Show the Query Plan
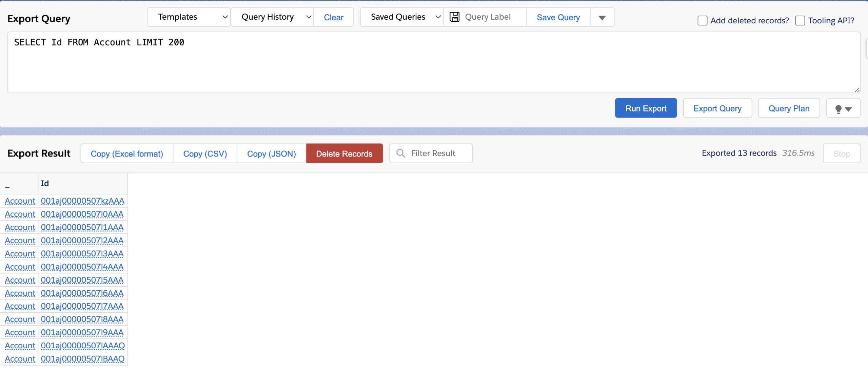868x371 pixels. click(789, 108)
